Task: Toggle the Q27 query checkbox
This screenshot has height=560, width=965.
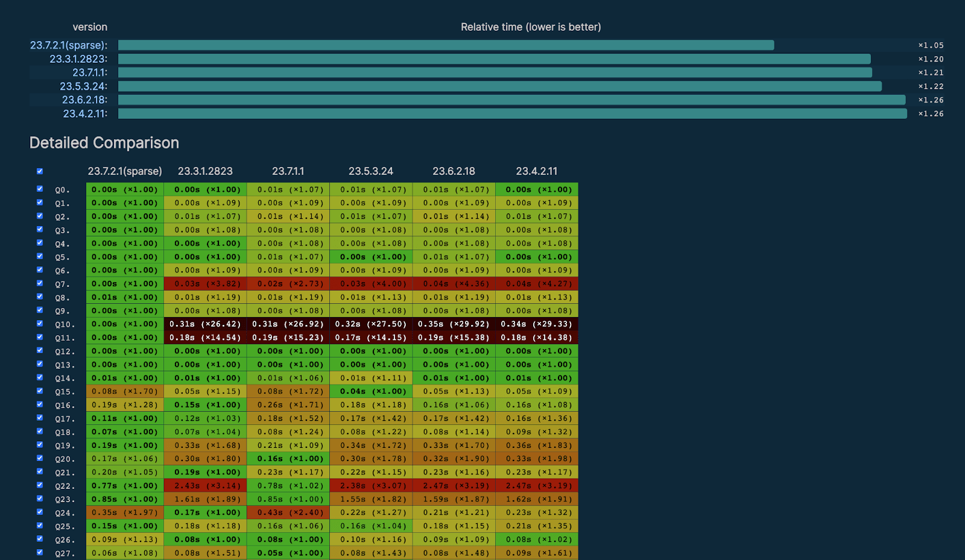Action: coord(40,552)
